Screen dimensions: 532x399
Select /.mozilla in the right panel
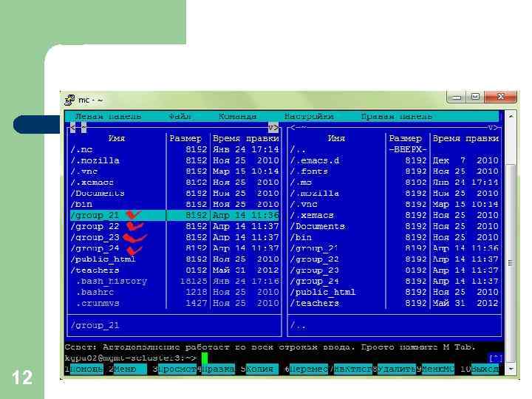tap(395, 193)
